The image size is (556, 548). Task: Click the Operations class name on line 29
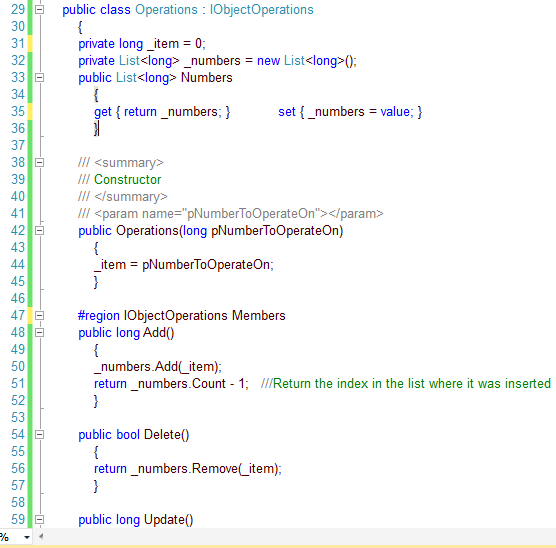(166, 10)
